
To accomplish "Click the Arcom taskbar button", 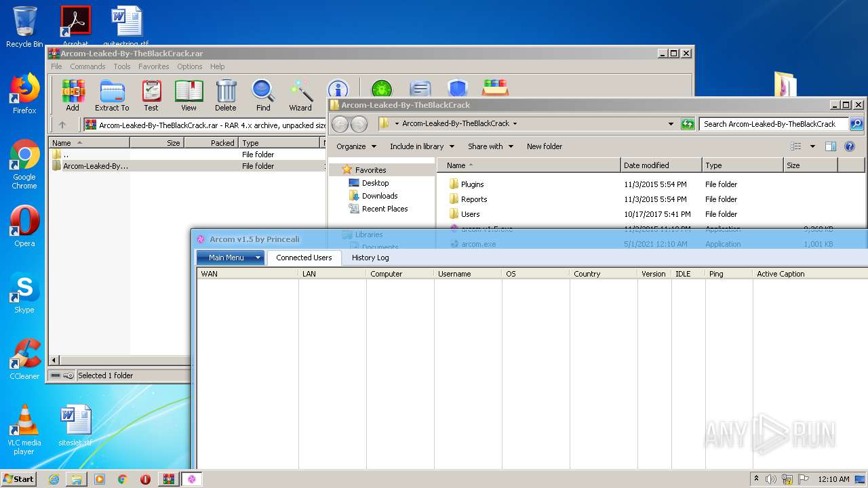I will 191,479.
